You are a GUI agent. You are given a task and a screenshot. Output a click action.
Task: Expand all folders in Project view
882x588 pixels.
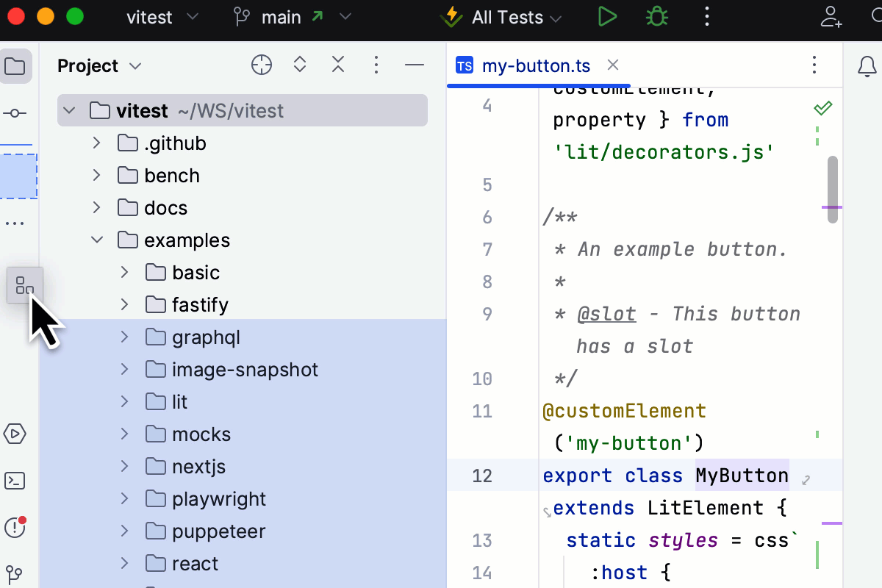tap(299, 65)
